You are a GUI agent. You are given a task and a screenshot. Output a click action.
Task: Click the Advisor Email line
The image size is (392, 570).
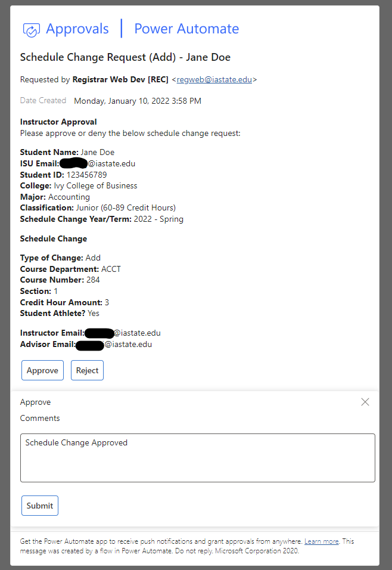point(86,344)
